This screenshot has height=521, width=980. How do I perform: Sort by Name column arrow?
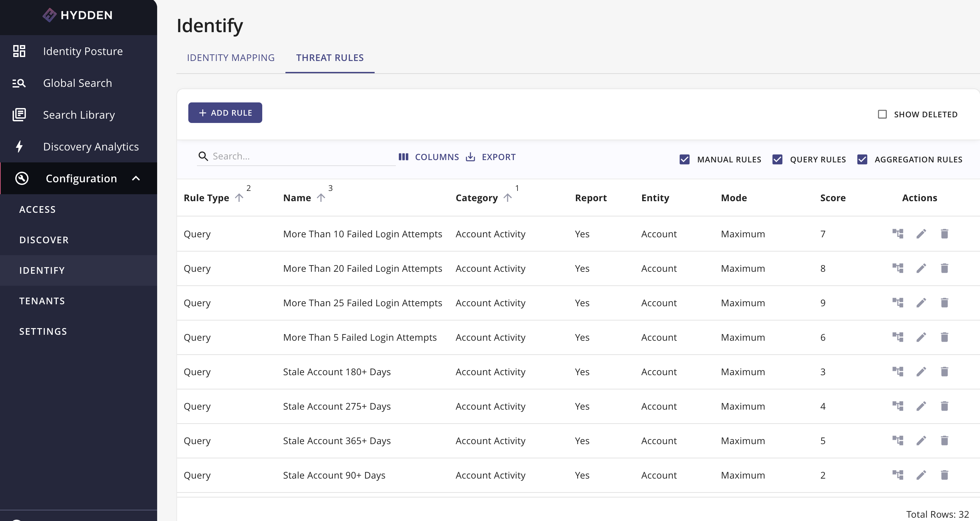click(x=321, y=198)
